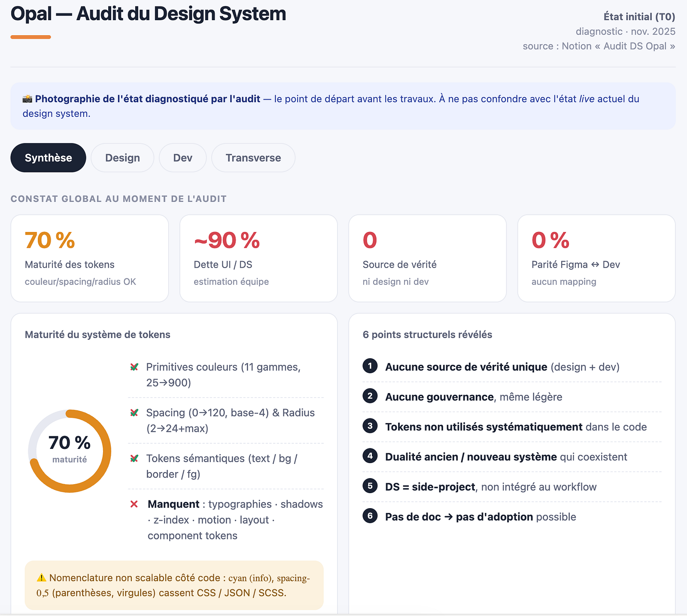Select the Synthèse tab
This screenshot has width=687, height=616.
[x=48, y=158]
